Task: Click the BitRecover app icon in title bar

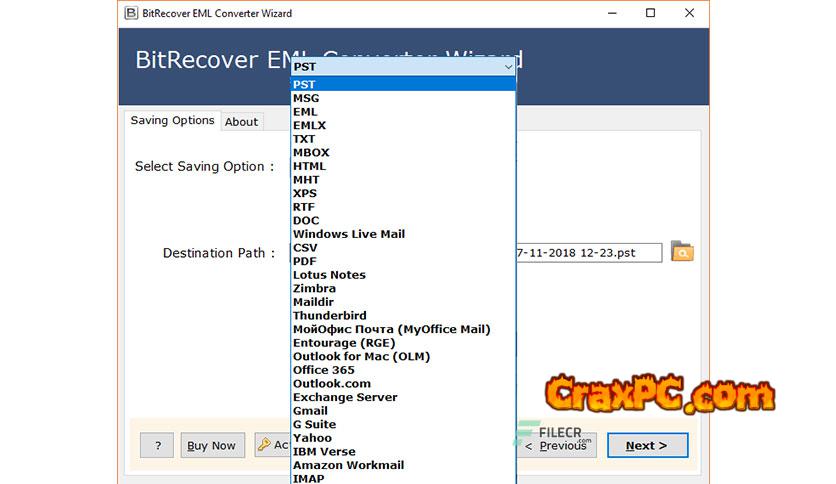Action: [x=129, y=13]
